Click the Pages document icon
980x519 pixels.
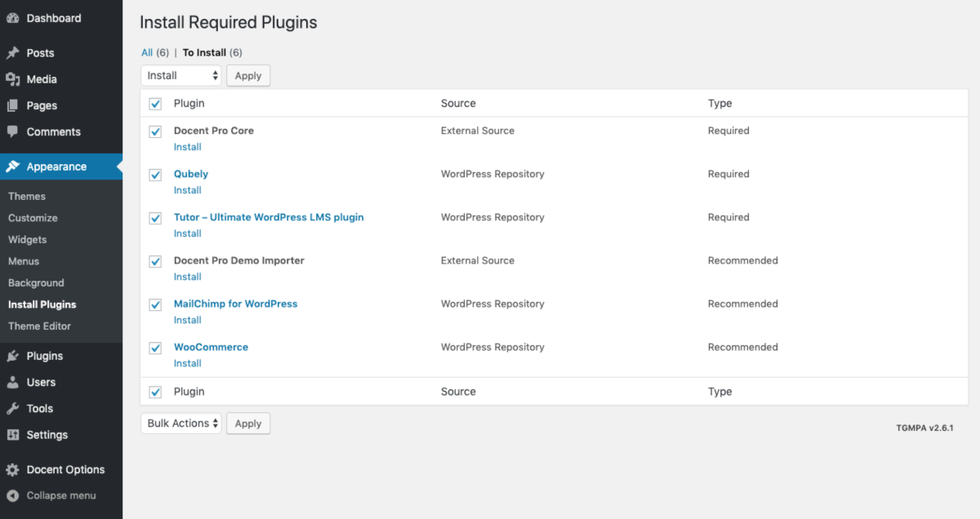(x=13, y=105)
